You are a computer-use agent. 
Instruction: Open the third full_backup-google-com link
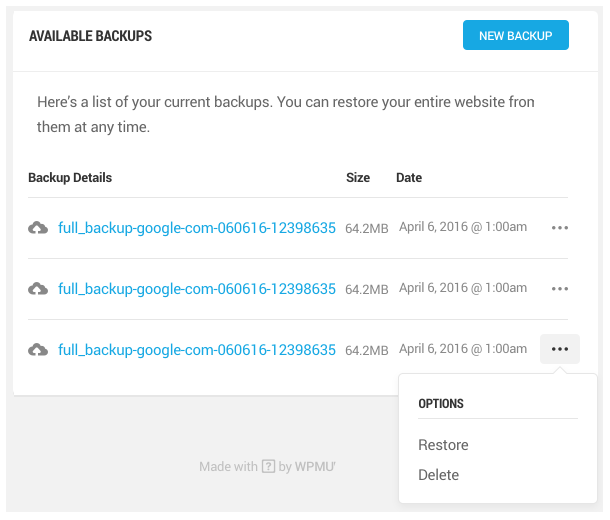point(197,350)
